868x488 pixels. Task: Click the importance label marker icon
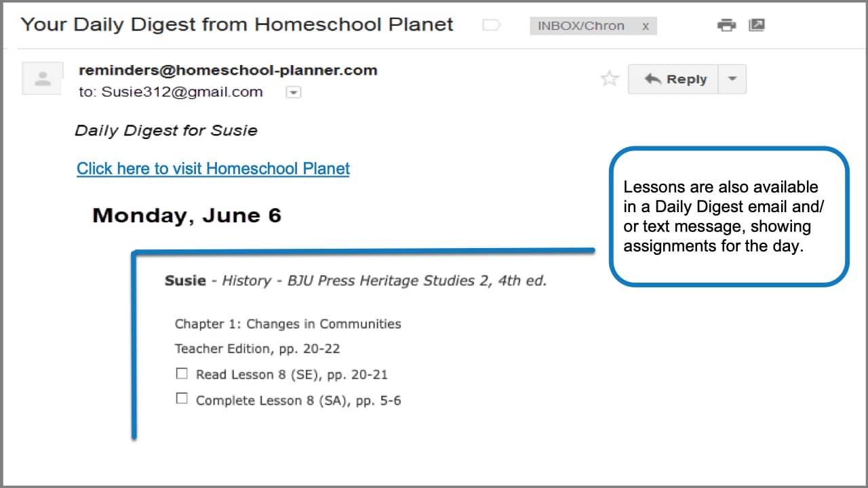(x=491, y=26)
